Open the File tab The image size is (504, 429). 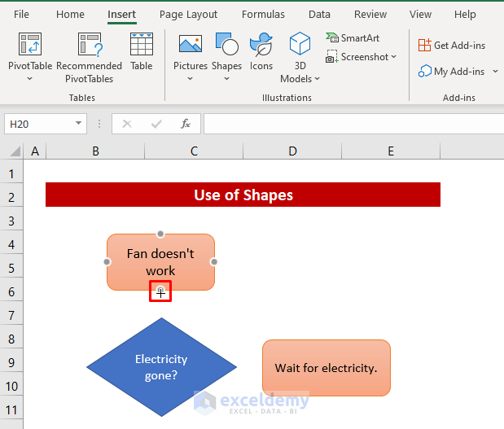click(21, 15)
